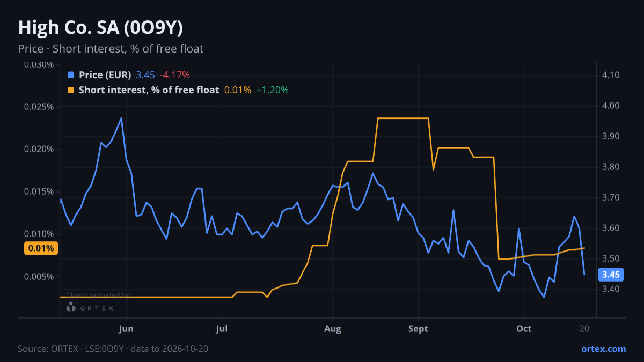The height and width of the screenshot is (362, 644).
Task: Select the Short interest, % of free float legend label
Action: pos(149,90)
